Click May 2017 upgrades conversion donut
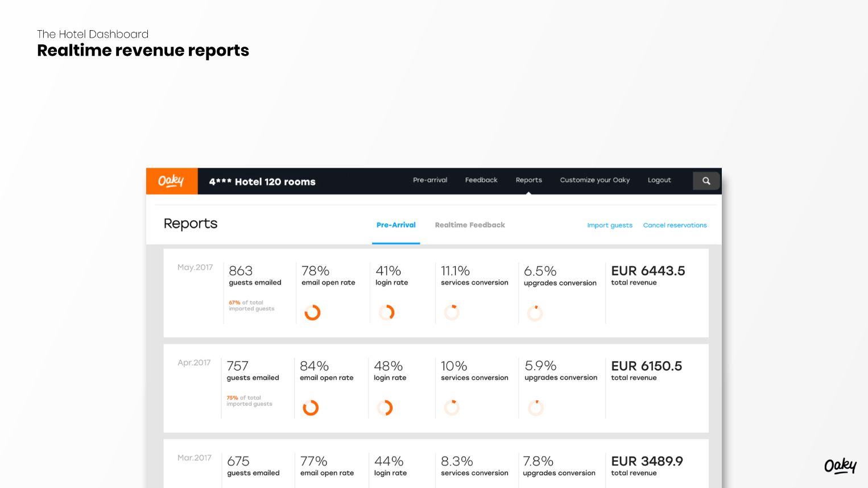The image size is (868, 488). coord(535,313)
